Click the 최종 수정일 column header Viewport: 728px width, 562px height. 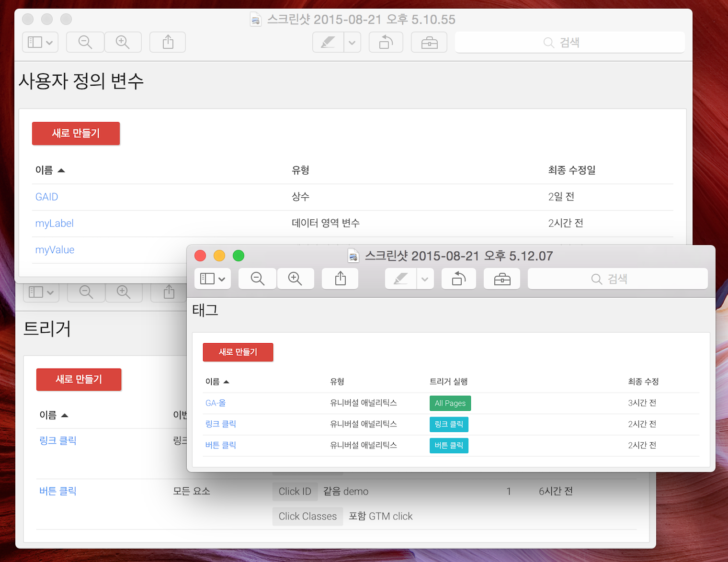(572, 170)
